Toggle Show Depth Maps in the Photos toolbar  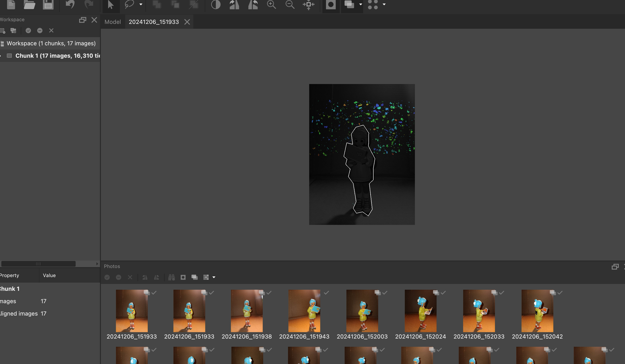pyautogui.click(x=194, y=277)
